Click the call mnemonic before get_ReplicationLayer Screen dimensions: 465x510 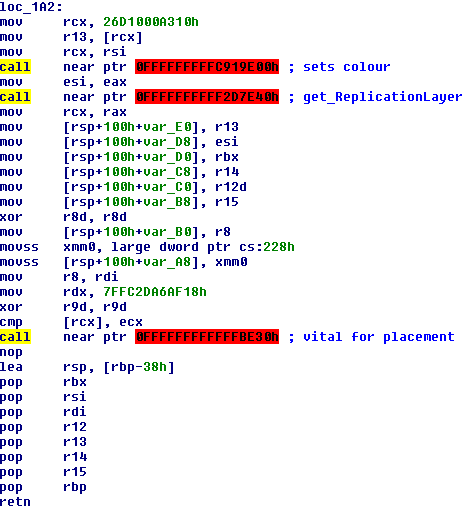15,97
